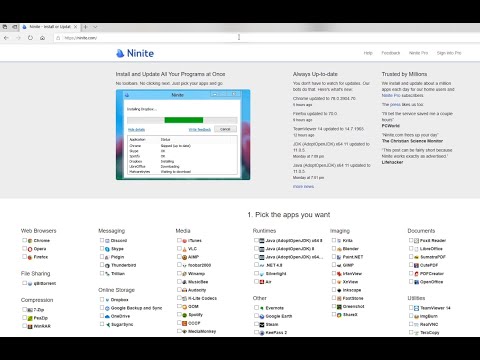
Task: Click the Google Earth icon
Action: point(262,316)
